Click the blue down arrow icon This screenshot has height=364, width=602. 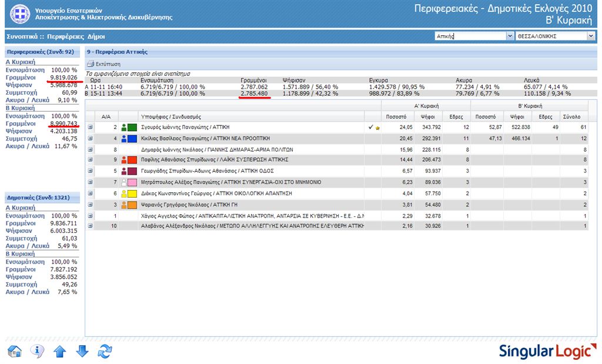pyautogui.click(x=82, y=351)
